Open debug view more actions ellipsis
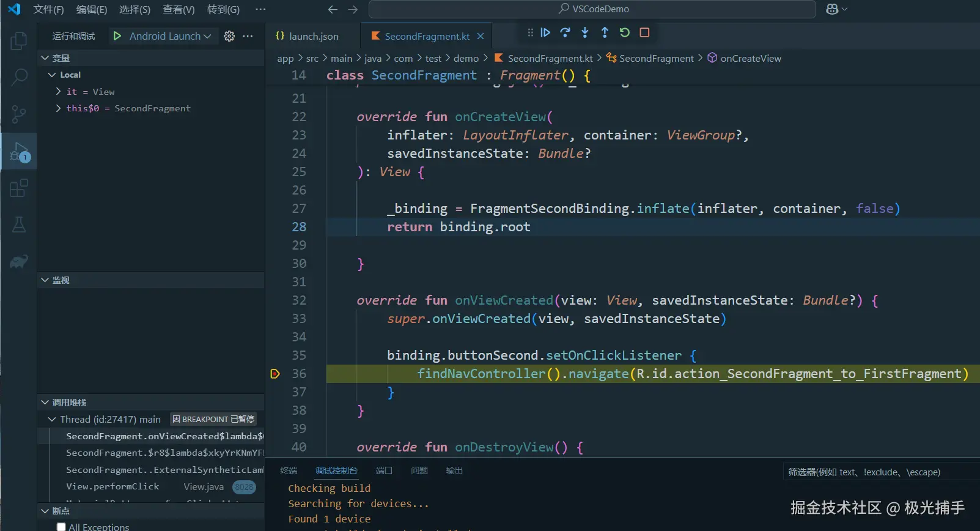Screen dimensions: 980x531 click(248, 36)
